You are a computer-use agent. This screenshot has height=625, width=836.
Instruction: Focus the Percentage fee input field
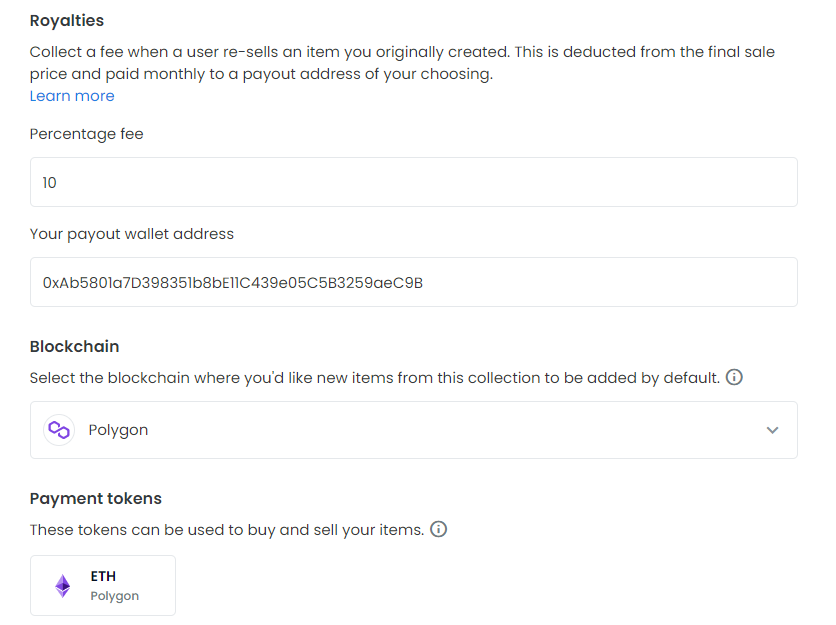pyautogui.click(x=413, y=182)
